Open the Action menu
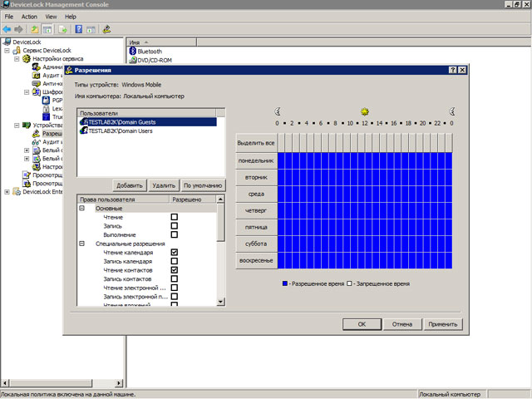The height and width of the screenshot is (399, 532). pos(29,17)
